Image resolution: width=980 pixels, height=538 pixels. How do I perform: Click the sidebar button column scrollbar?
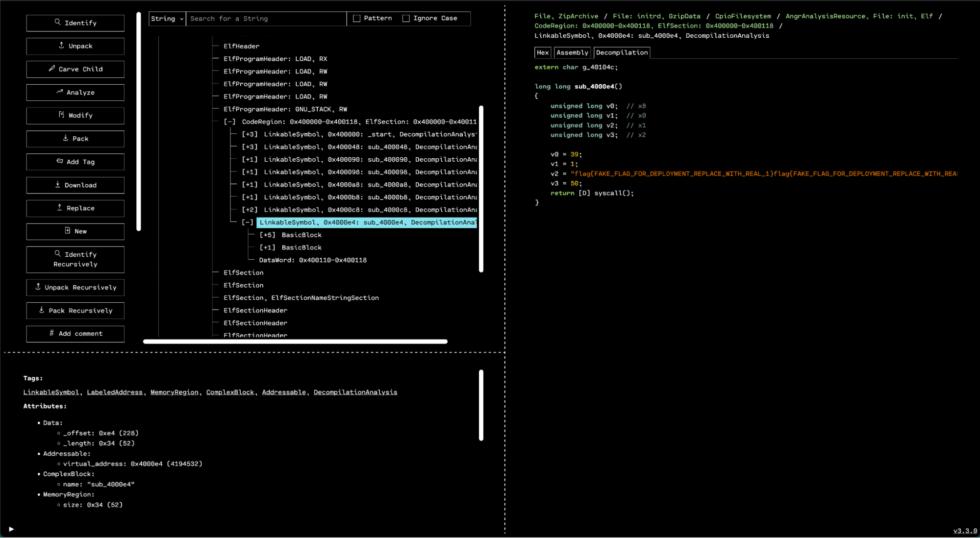point(139,121)
